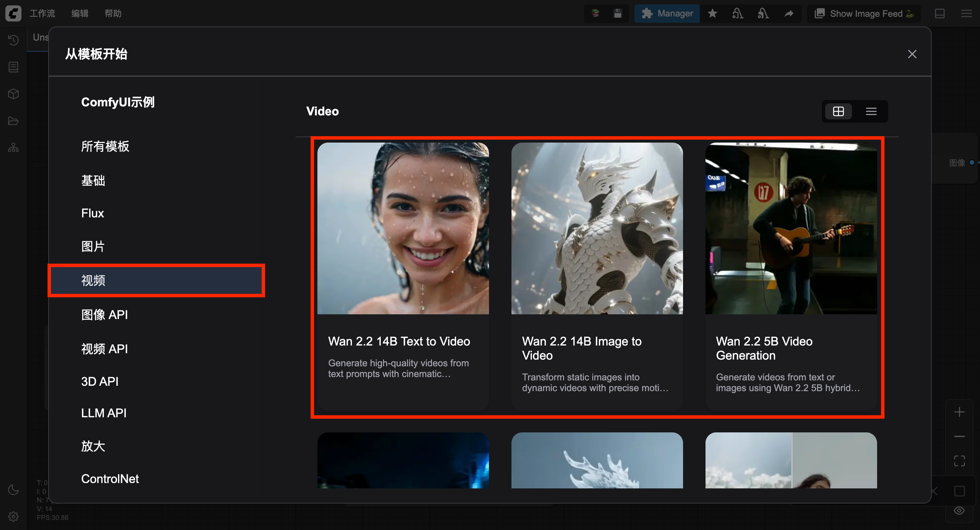This screenshot has height=530, width=980.
Task: Open the Manager button
Action: [667, 13]
